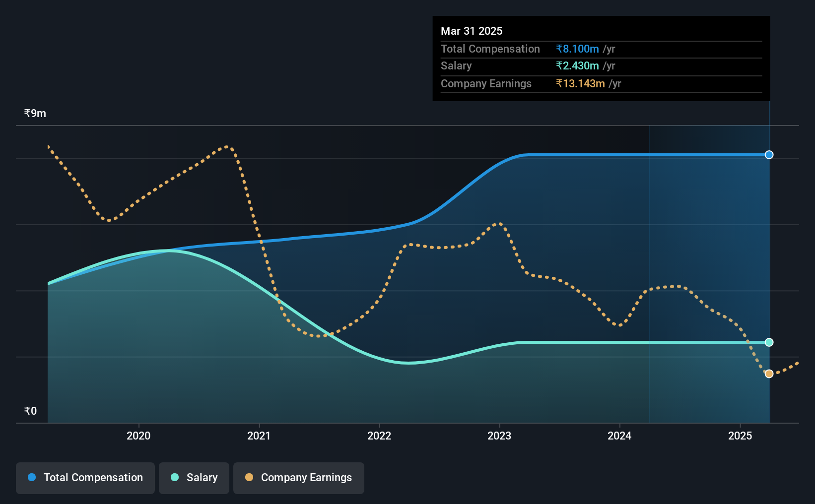Click the blue Total Compensation legend dot

pyautogui.click(x=32, y=477)
